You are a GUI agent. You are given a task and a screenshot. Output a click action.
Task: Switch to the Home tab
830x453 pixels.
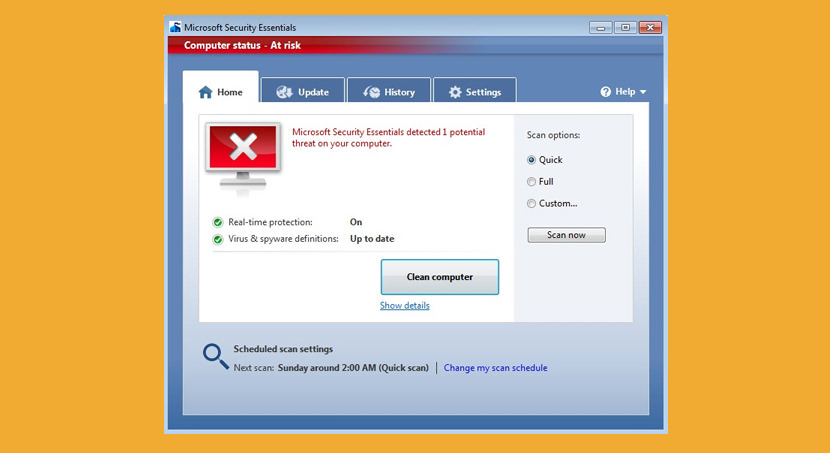221,89
